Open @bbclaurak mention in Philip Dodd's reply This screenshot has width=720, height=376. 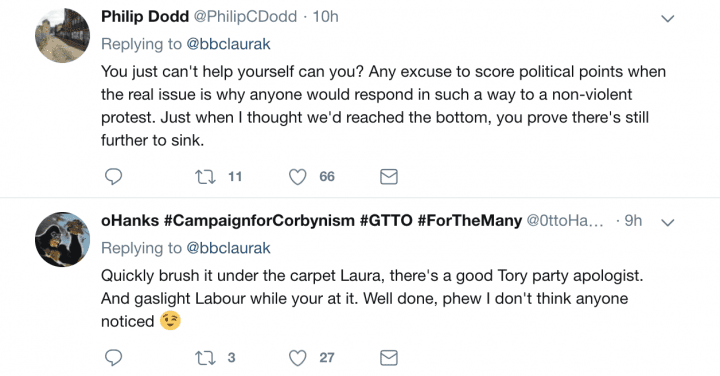pos(228,44)
